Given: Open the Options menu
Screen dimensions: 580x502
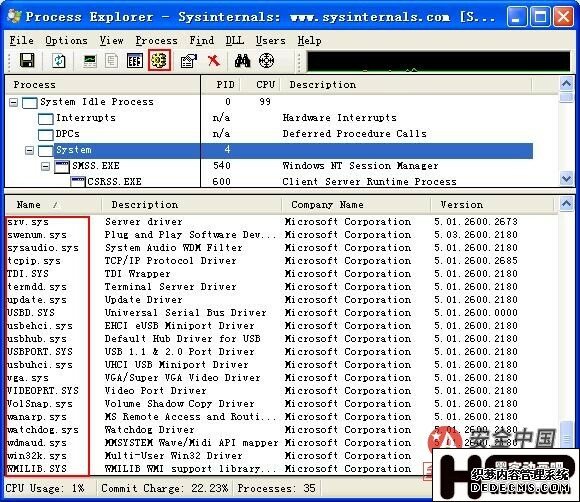Looking at the screenshot, I should pyautogui.click(x=66, y=40).
